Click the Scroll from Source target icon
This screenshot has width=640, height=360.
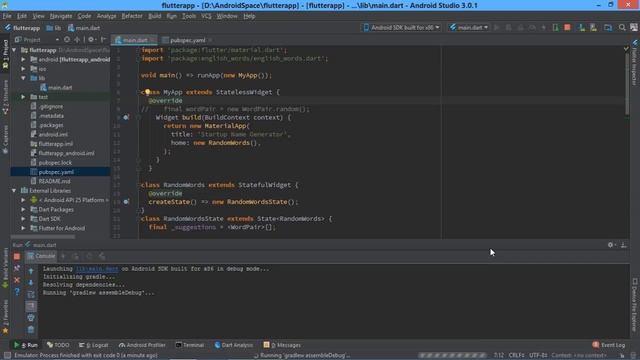pos(67,40)
